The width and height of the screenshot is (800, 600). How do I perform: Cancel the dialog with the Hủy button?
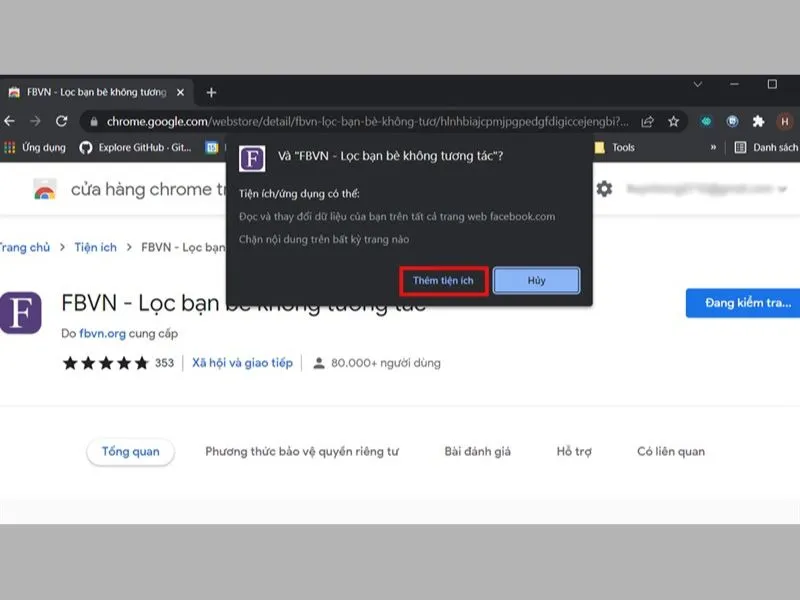coord(536,281)
